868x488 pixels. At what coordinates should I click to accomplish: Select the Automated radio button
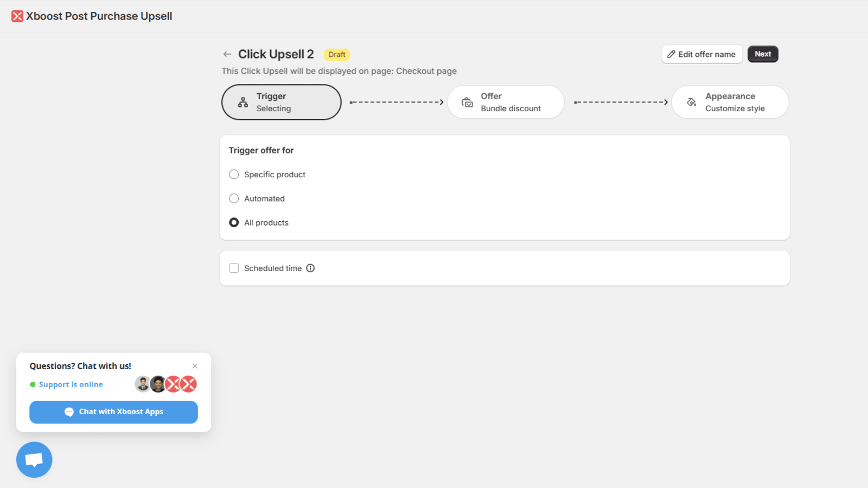click(x=234, y=198)
